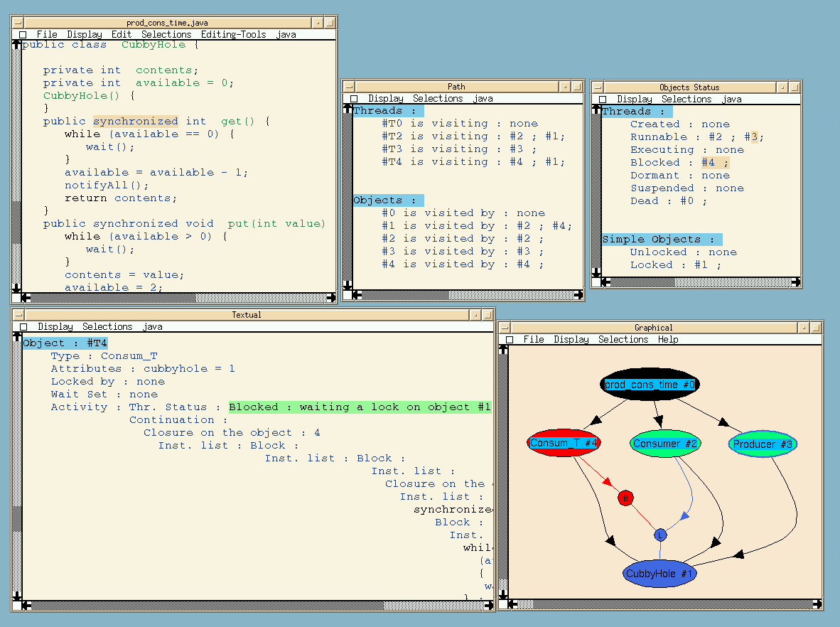
Task: Click down scroll arrow in source editor
Action: coord(16,289)
